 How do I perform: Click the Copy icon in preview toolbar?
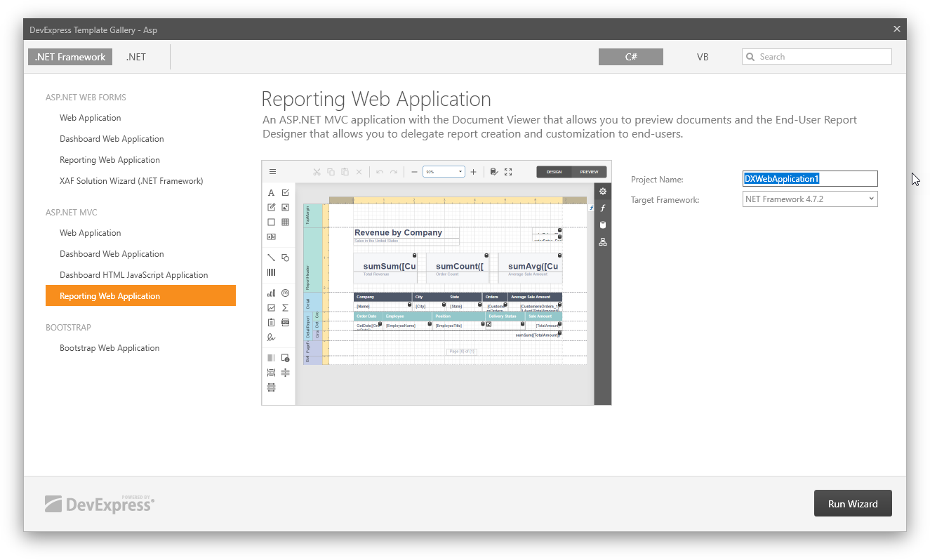tap(331, 172)
